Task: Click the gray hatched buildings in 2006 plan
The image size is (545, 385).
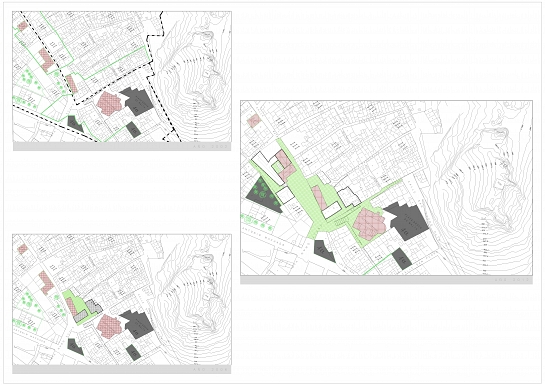Action: click(x=89, y=310)
